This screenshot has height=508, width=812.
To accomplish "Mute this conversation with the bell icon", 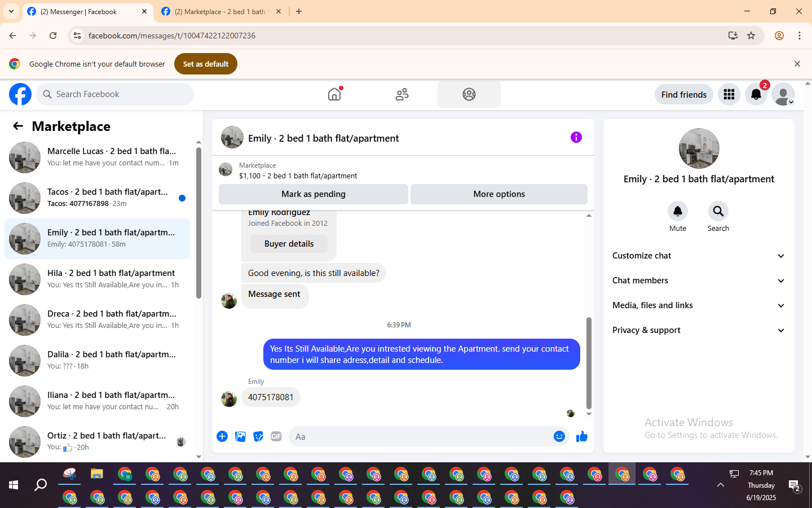I will click(x=678, y=211).
